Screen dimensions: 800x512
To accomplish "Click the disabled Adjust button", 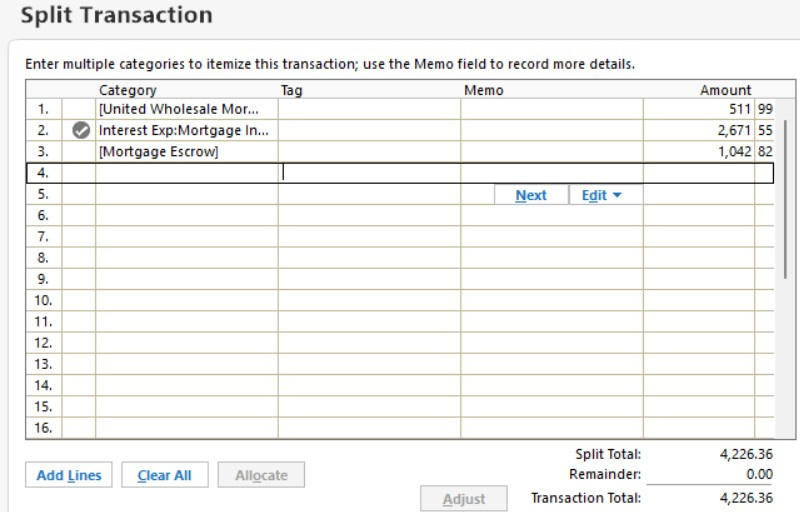I will pos(464,498).
